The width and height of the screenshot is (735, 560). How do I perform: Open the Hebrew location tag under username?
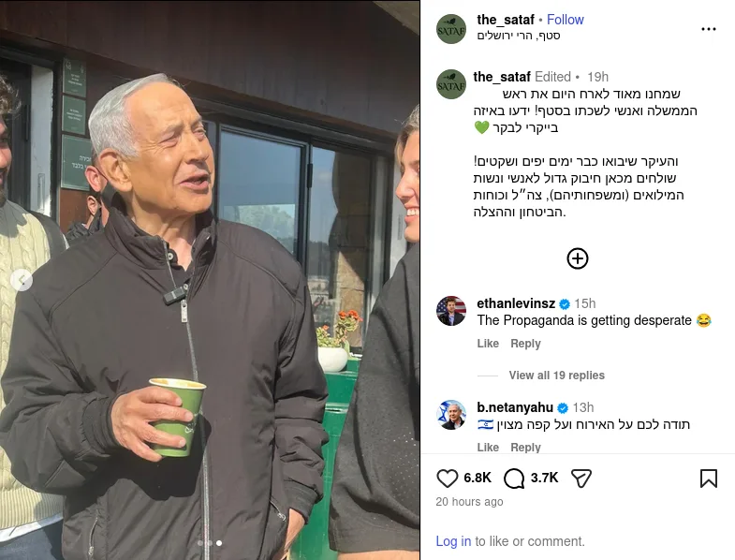519,36
